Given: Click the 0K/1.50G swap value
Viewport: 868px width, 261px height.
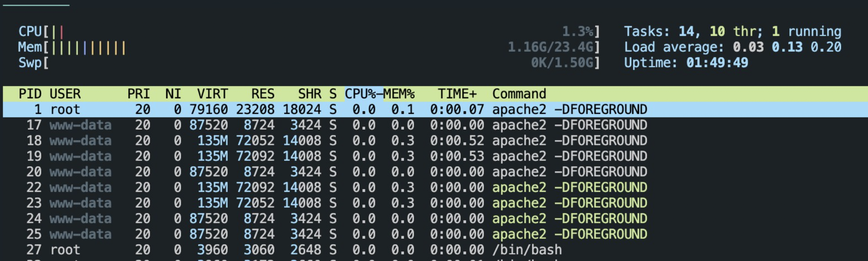Looking at the screenshot, I should pos(562,63).
